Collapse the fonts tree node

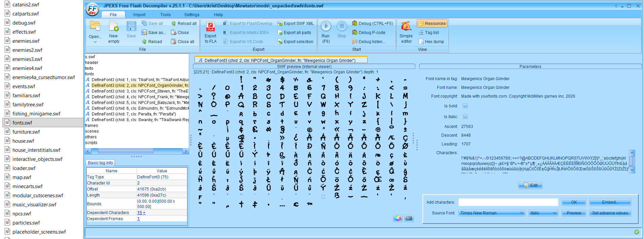click(89, 74)
